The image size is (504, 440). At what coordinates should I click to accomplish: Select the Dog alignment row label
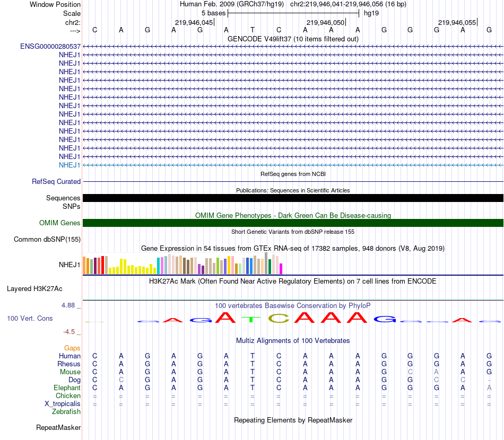75,380
